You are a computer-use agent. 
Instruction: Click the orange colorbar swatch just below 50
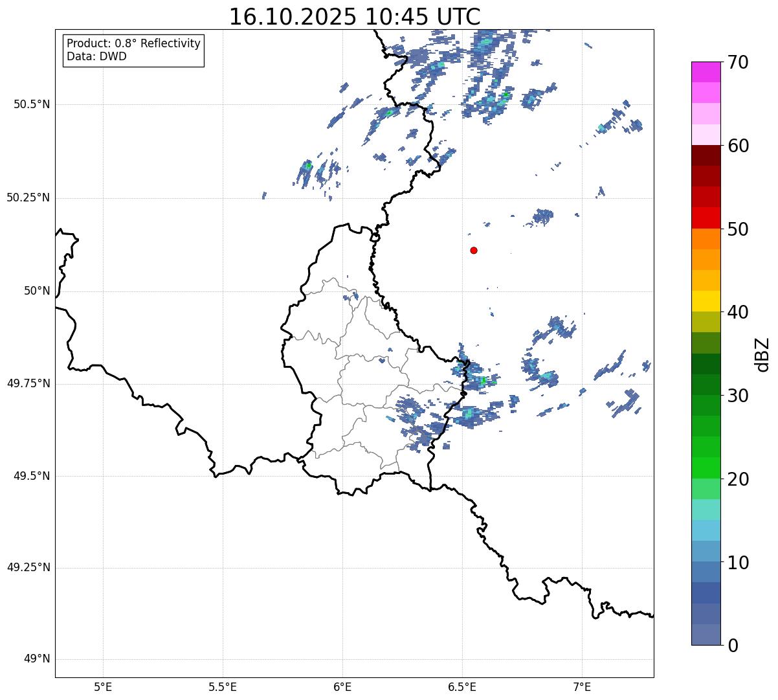tap(706, 239)
